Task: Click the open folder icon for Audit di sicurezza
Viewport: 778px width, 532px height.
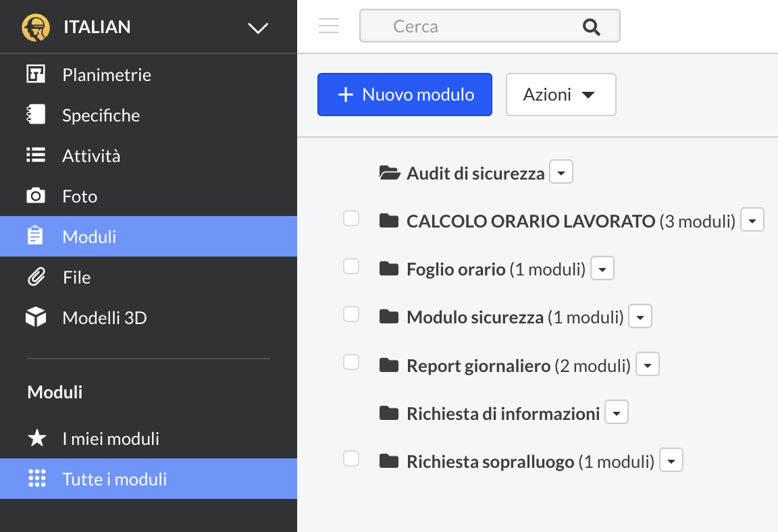Action: coord(390,173)
